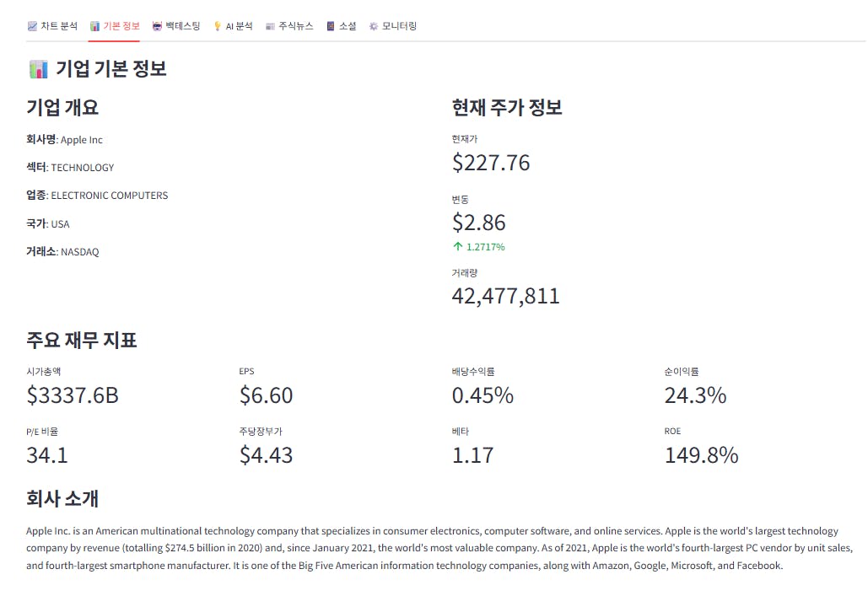868x596 pixels.
Task: Click the light bulb icon beside AI 분석
Action: click(218, 26)
